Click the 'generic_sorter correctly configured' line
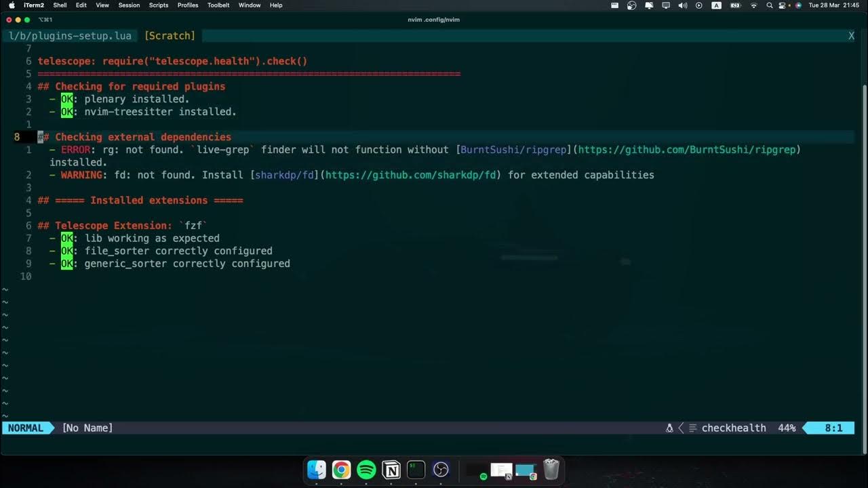Image resolution: width=868 pixels, height=488 pixels. click(x=170, y=264)
